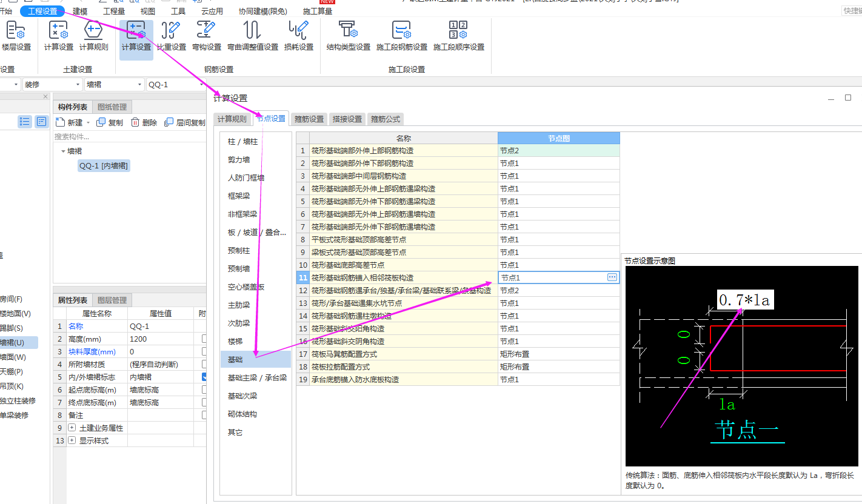Open 弯曲调整值设置 icon
Viewport: 862px width, 504px height.
(x=252, y=30)
